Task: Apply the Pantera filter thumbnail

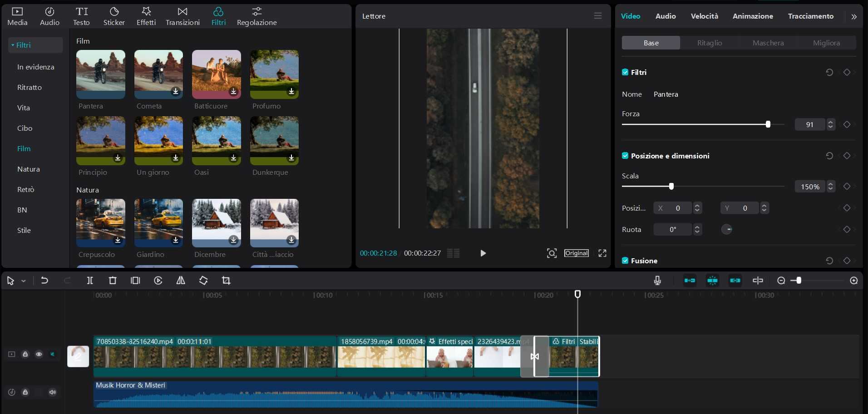Action: click(x=101, y=74)
